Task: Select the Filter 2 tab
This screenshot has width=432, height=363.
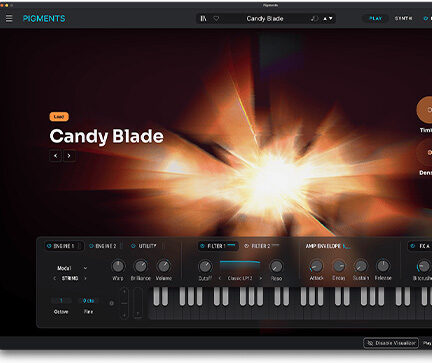Action: [261, 246]
